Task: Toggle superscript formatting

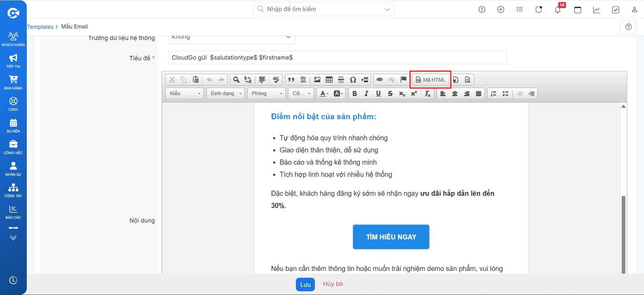Action: click(x=414, y=93)
